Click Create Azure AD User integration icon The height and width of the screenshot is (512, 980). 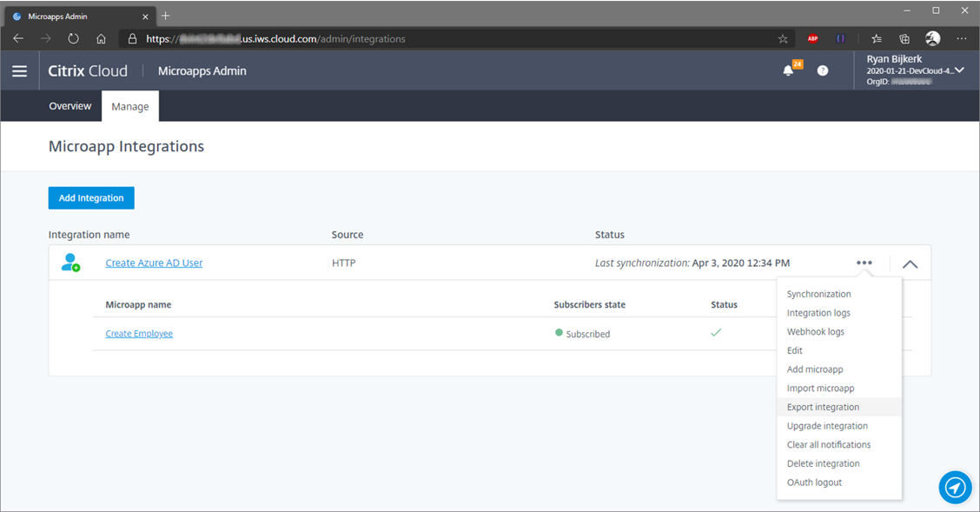coord(70,263)
